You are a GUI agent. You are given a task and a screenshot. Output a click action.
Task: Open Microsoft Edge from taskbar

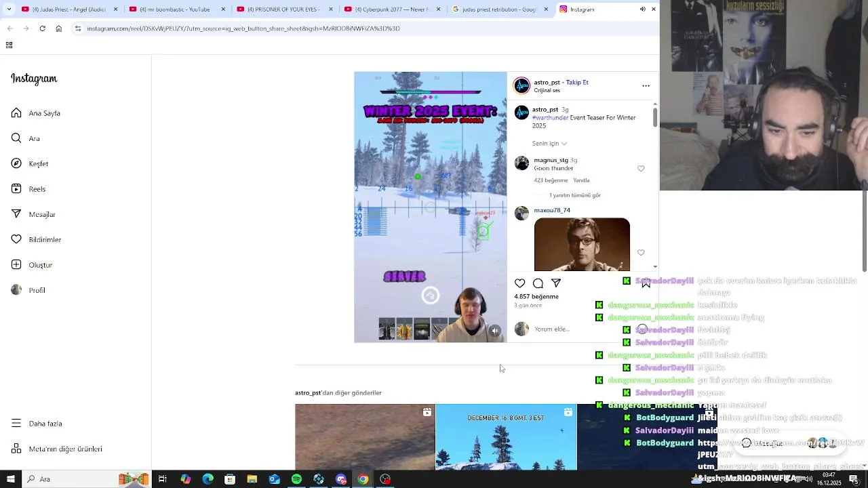coord(208,479)
